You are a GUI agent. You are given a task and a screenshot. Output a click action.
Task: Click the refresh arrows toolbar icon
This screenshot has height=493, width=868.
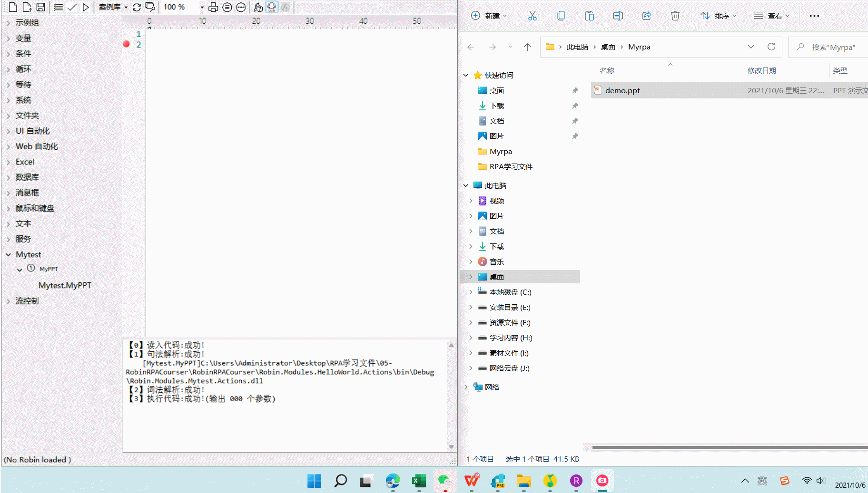click(x=137, y=7)
